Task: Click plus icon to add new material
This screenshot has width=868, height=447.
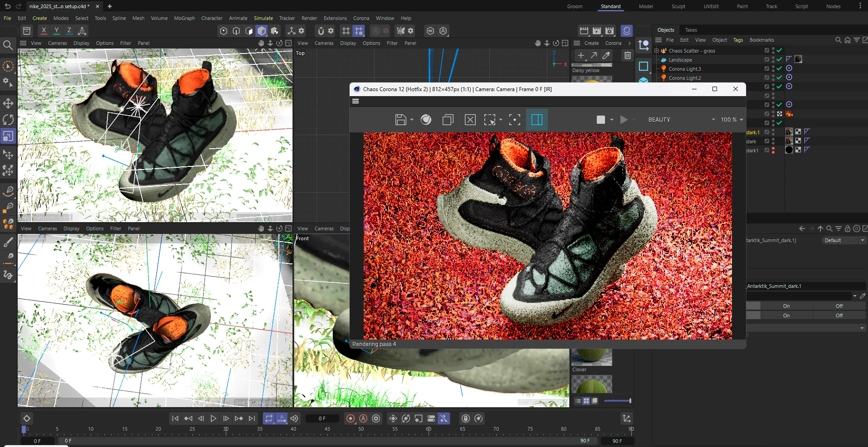Action: [581, 56]
